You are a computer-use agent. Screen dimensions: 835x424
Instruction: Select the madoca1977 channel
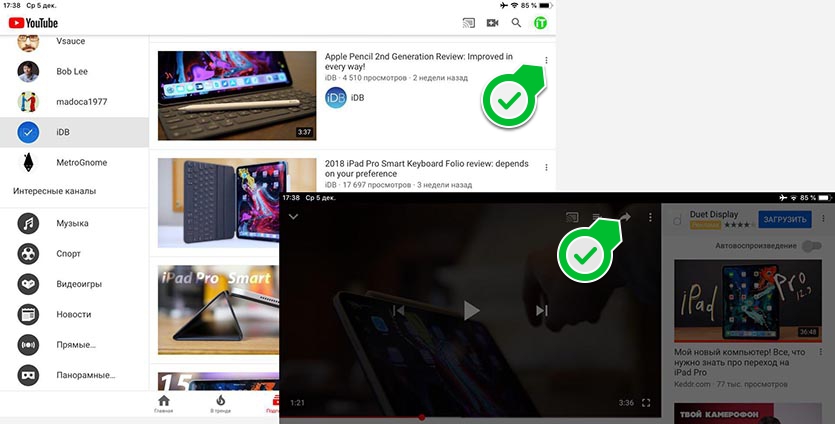[x=75, y=102]
